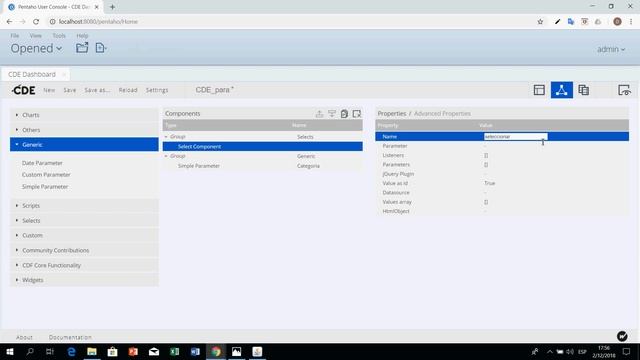Screen dimensions: 640x360
Task: Open the Datasources panel perspective
Action: point(584,90)
